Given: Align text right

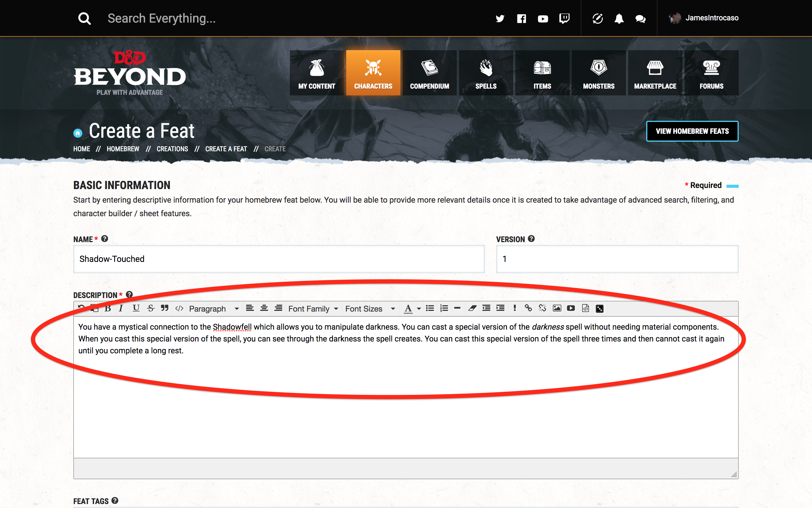Looking at the screenshot, I should pyautogui.click(x=278, y=308).
